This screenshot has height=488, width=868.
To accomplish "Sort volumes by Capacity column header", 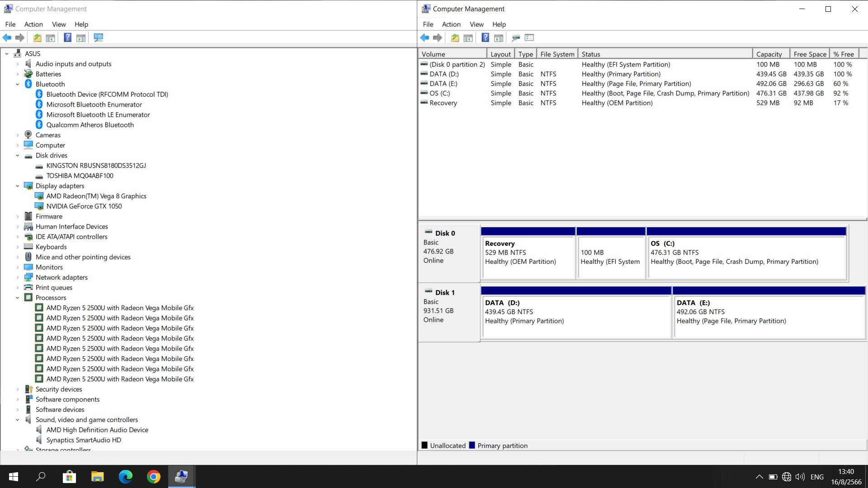I will tap(771, 54).
